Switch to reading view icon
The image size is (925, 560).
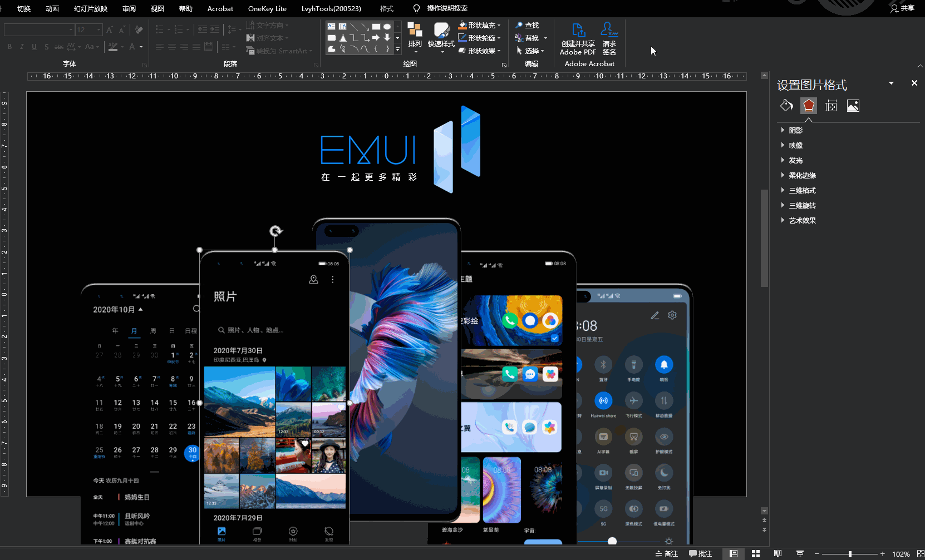click(778, 553)
